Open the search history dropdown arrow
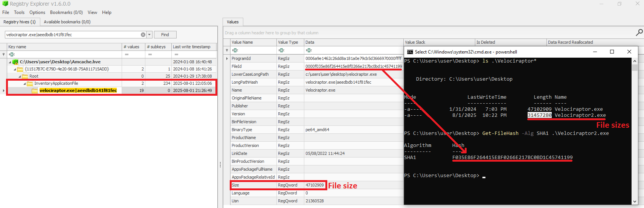Image resolution: width=644 pixels, height=208 pixels. click(x=150, y=35)
